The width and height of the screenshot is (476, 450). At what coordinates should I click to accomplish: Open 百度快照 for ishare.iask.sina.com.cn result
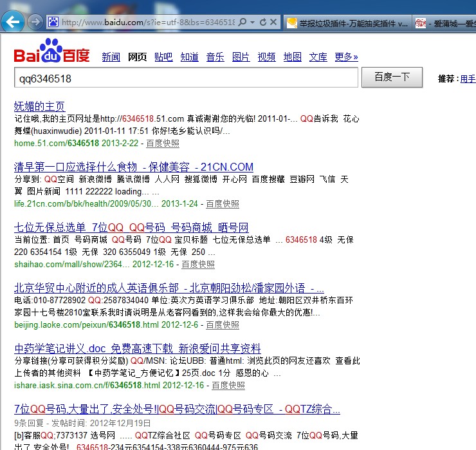[228, 385]
